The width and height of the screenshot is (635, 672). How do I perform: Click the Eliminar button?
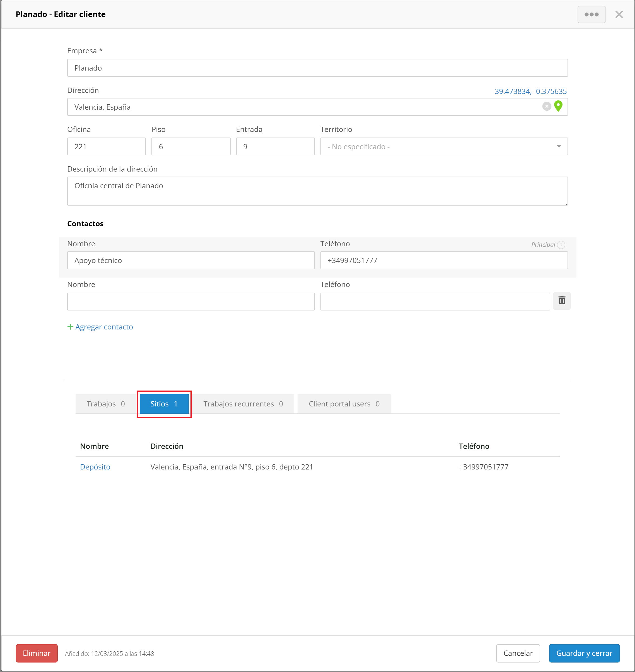coord(37,653)
